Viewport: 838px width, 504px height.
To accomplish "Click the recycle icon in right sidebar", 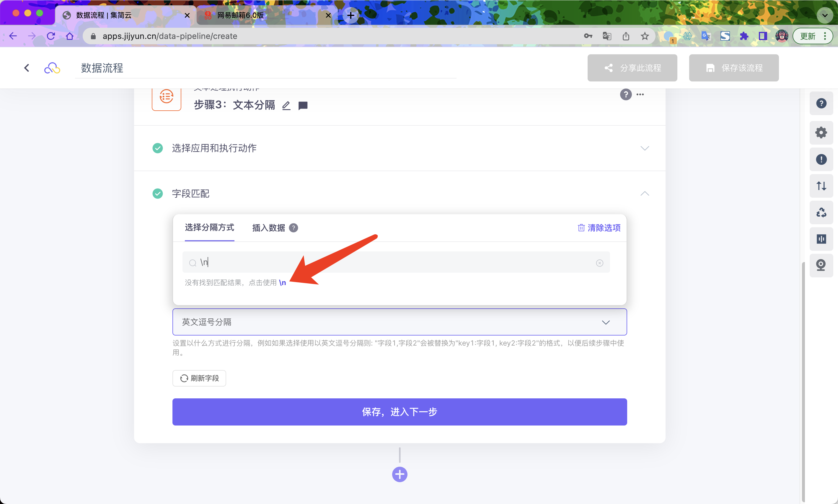I will (x=821, y=212).
